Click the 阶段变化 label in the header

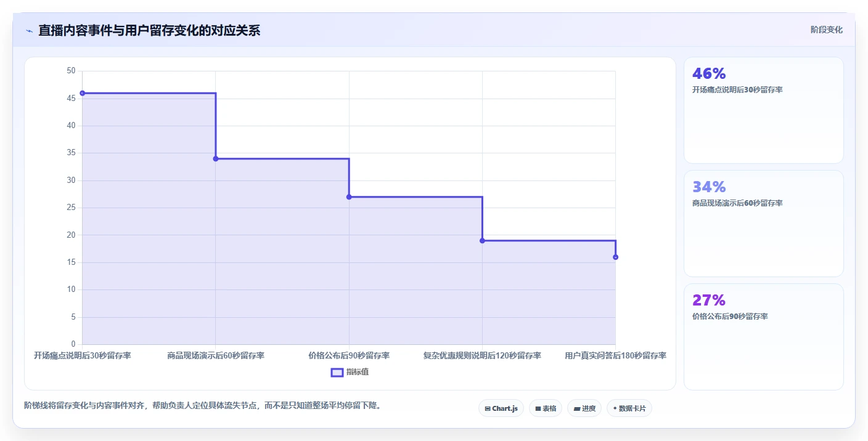tap(827, 30)
